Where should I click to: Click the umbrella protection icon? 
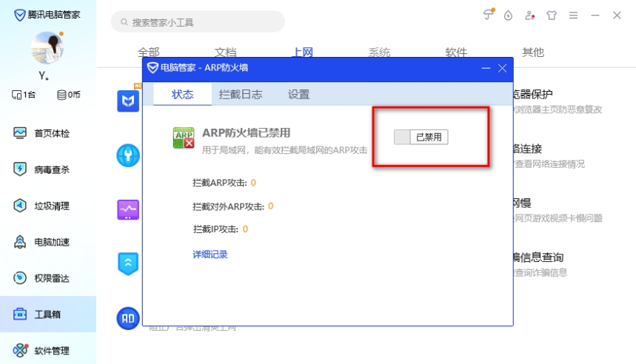pyautogui.click(x=488, y=15)
